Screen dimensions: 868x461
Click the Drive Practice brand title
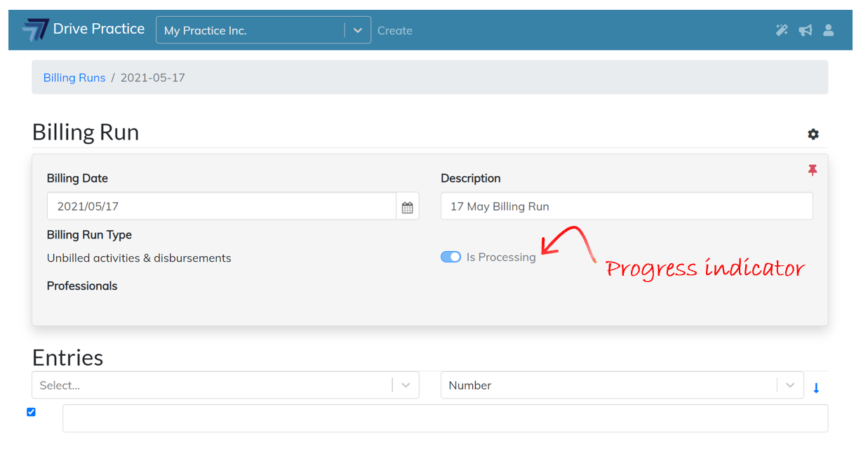click(99, 29)
